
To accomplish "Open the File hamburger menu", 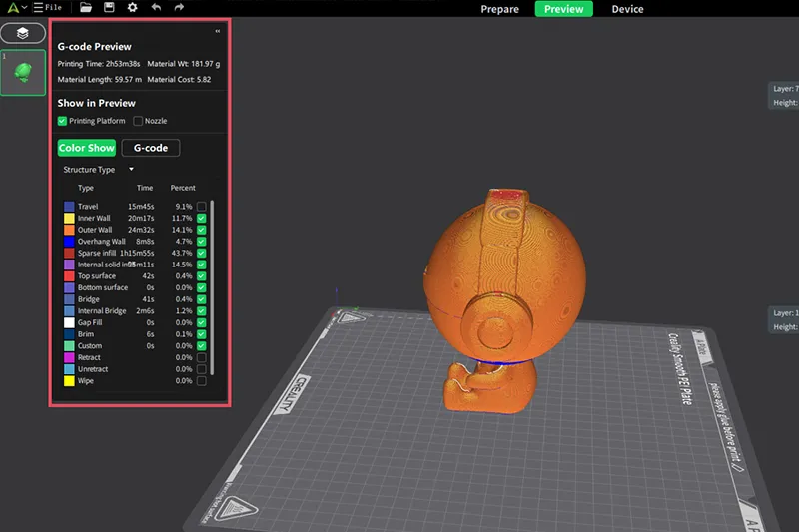I will [47, 8].
